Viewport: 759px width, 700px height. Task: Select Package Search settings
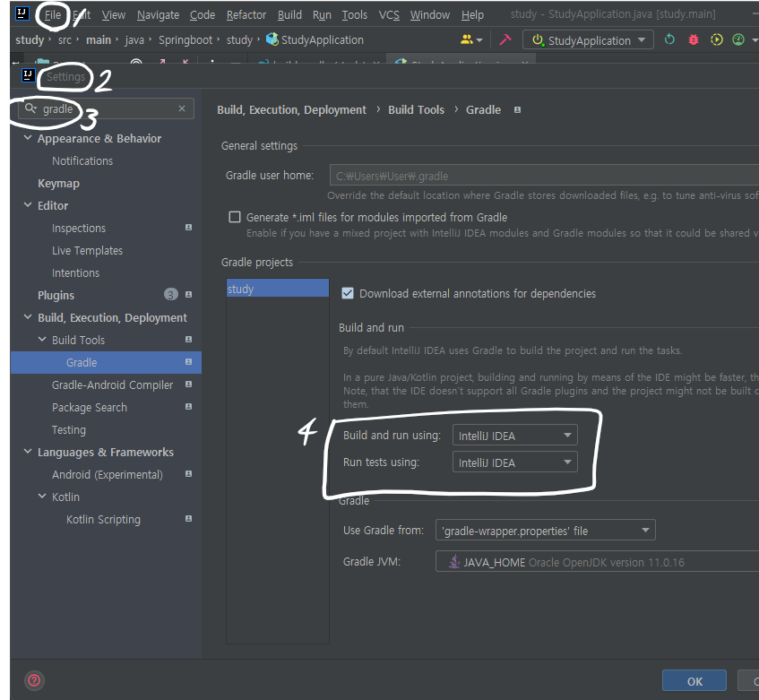(x=90, y=408)
